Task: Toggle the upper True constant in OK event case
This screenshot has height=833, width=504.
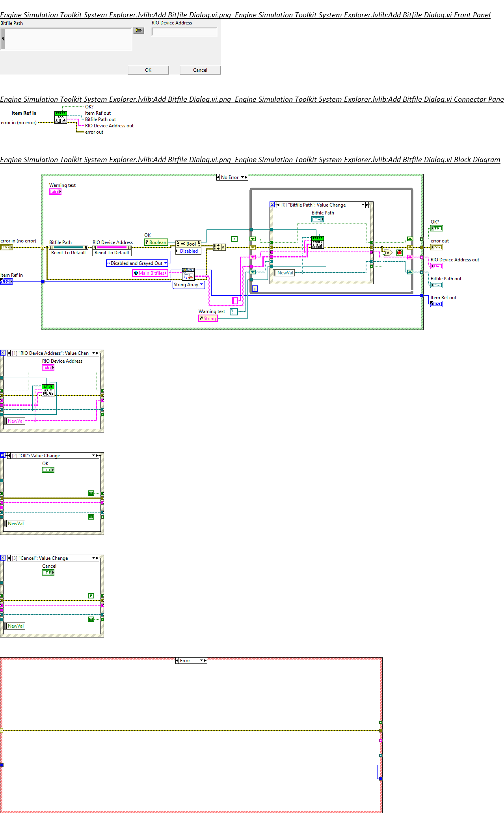Action: pos(91,493)
